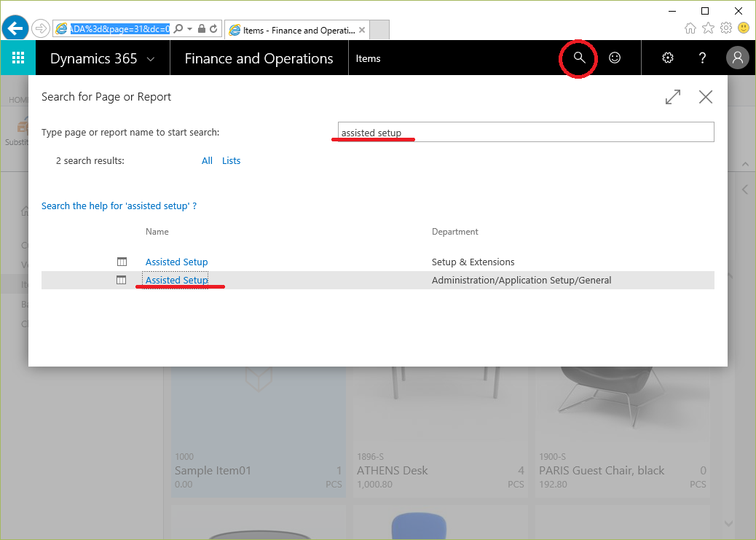Click the browser address bar URL
This screenshot has width=756, height=540.
(x=119, y=29)
